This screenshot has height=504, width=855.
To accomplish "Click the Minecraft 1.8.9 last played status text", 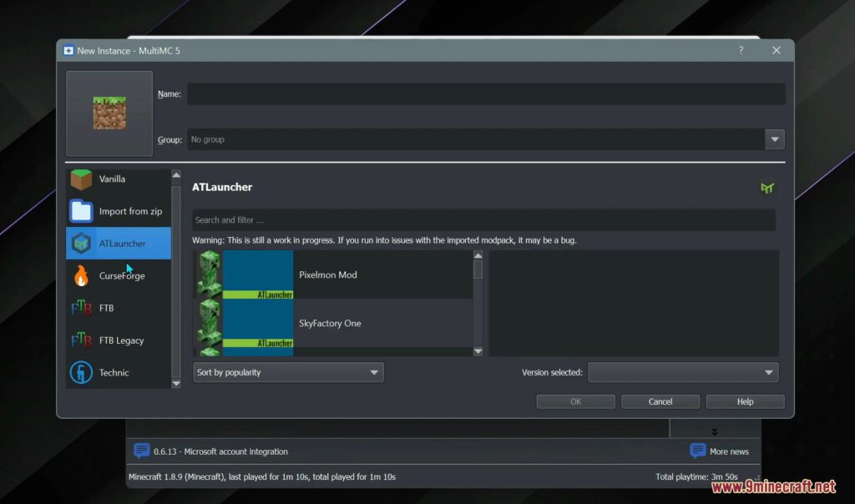I will [x=261, y=476].
